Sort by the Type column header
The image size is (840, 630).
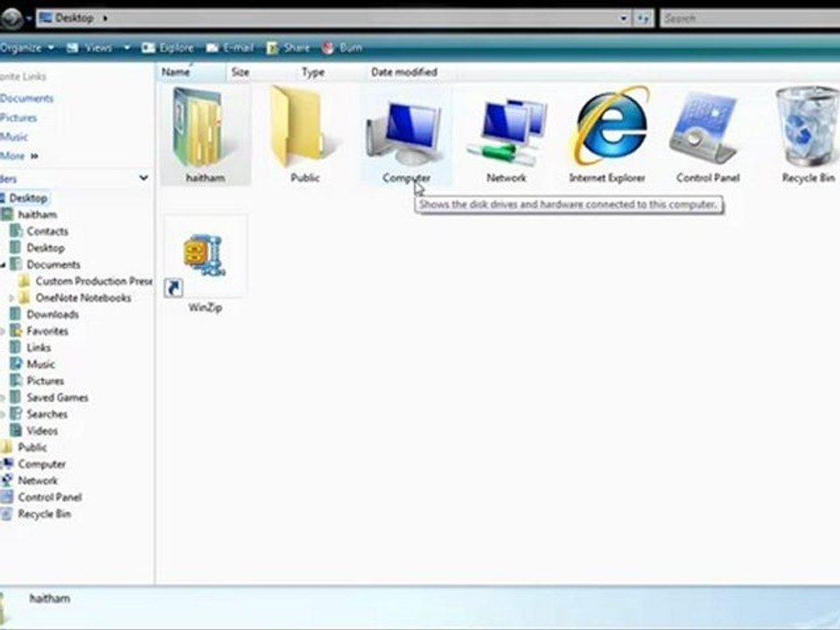[x=330, y=72]
